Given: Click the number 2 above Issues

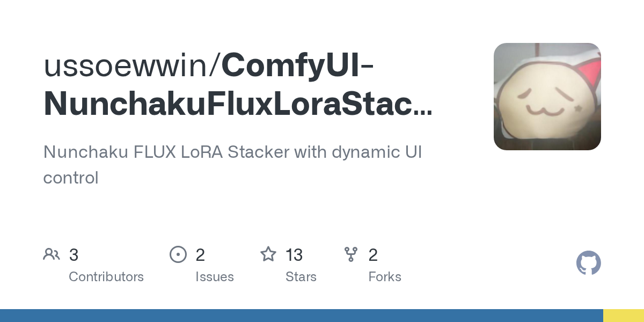Looking at the screenshot, I should tap(200, 255).
